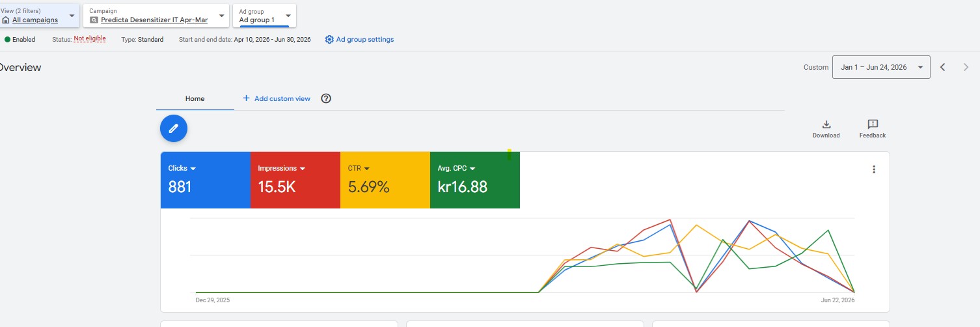The width and height of the screenshot is (980, 327).
Task: Click the plus icon for custom view
Action: (x=246, y=98)
